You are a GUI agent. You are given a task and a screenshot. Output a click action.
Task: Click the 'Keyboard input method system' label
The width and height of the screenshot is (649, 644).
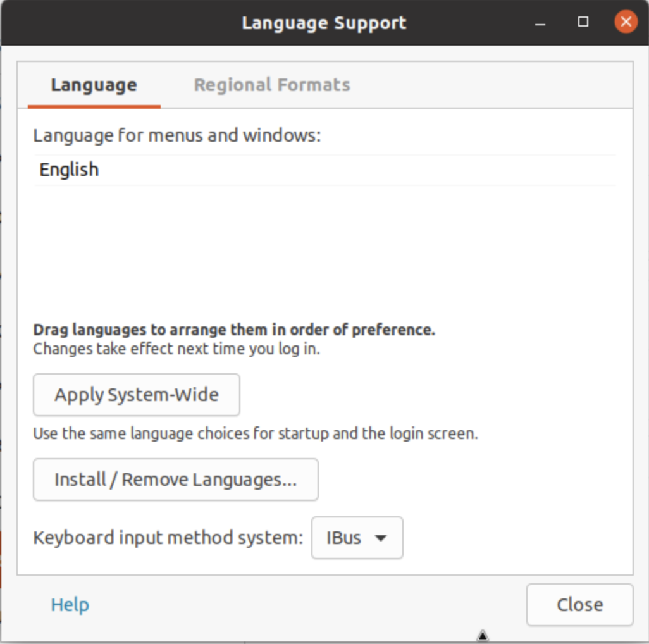168,538
